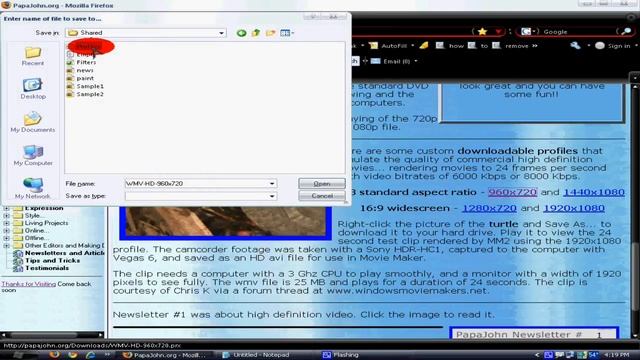This screenshot has height=360, width=640.
Task: Open the Save in folder dropdown
Action: click(x=221, y=33)
